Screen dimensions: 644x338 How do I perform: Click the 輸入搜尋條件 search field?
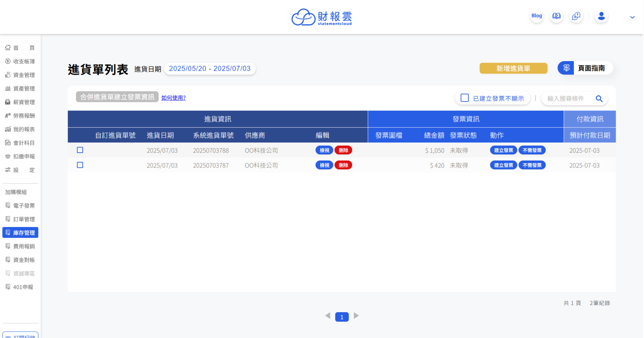pos(568,99)
